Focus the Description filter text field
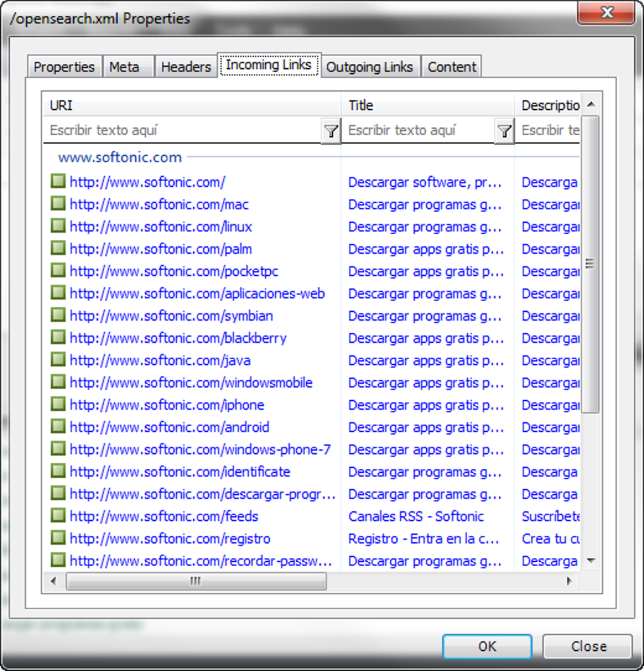Screen dimensions: 644x671 pyautogui.click(x=547, y=130)
